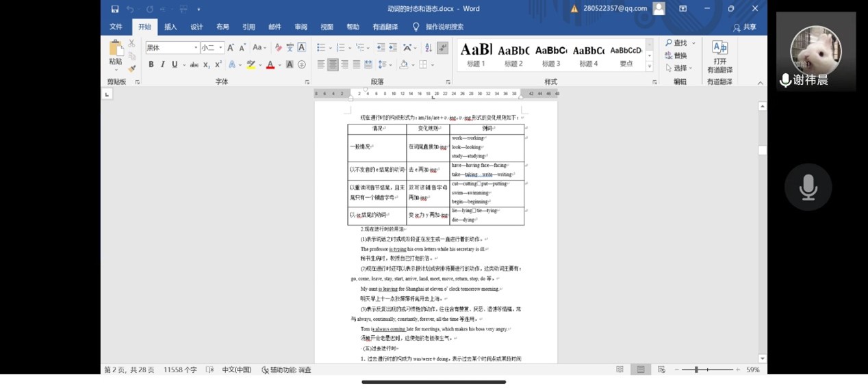Apply strikethrough formatting
868x390 pixels.
point(194,65)
